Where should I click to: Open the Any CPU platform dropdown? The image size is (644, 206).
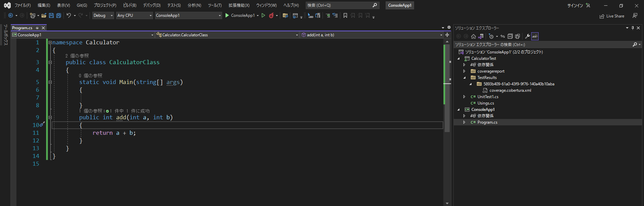[135, 15]
